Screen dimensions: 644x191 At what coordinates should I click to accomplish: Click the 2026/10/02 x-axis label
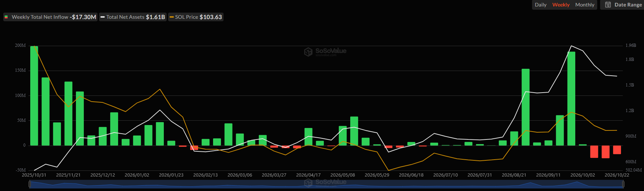(x=583, y=175)
